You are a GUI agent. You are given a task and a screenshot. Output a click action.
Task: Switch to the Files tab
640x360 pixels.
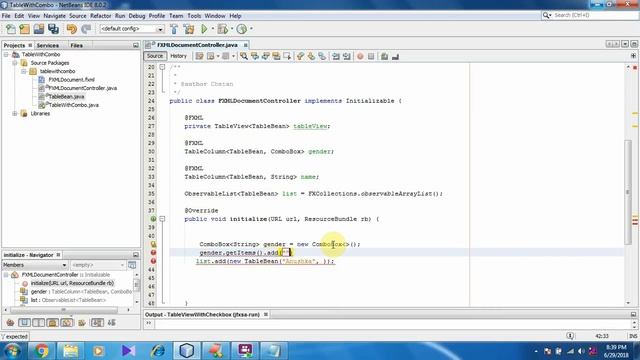[76, 45]
